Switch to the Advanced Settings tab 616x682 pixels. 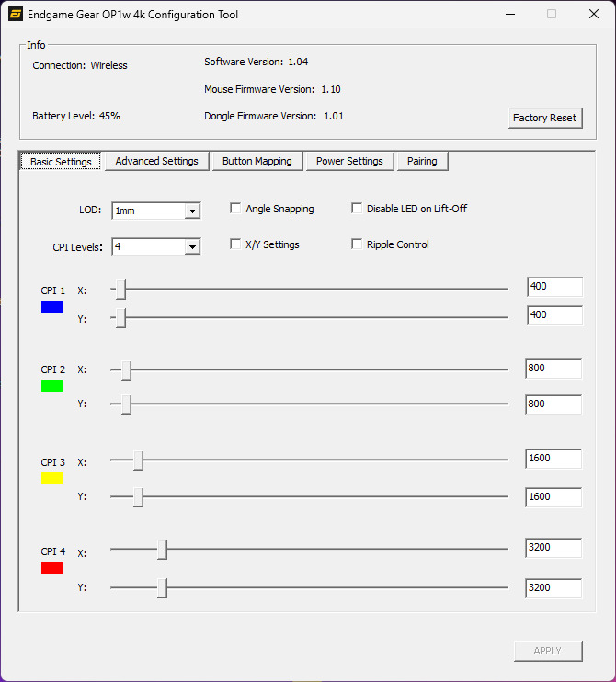tap(156, 161)
